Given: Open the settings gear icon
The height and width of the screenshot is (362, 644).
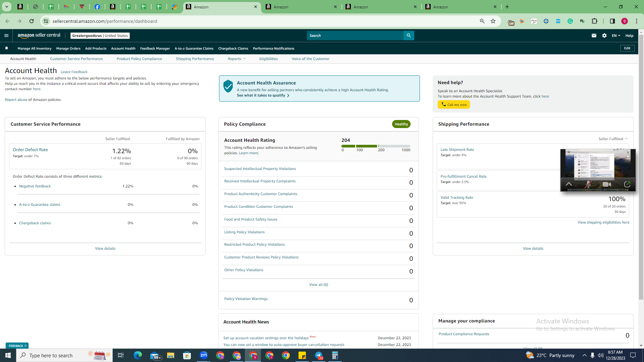Looking at the screenshot, I should [604, 36].
